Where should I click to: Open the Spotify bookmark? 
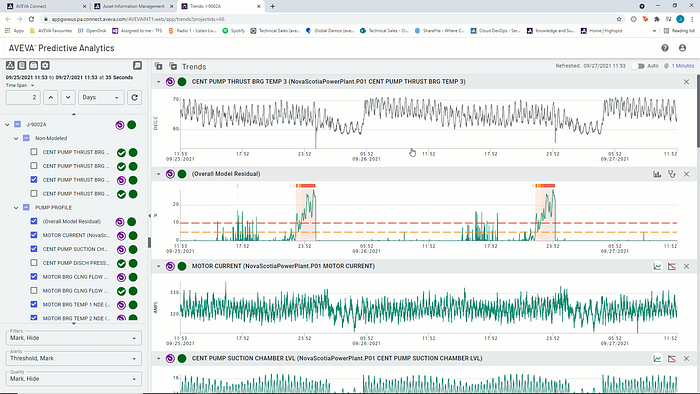click(x=233, y=31)
